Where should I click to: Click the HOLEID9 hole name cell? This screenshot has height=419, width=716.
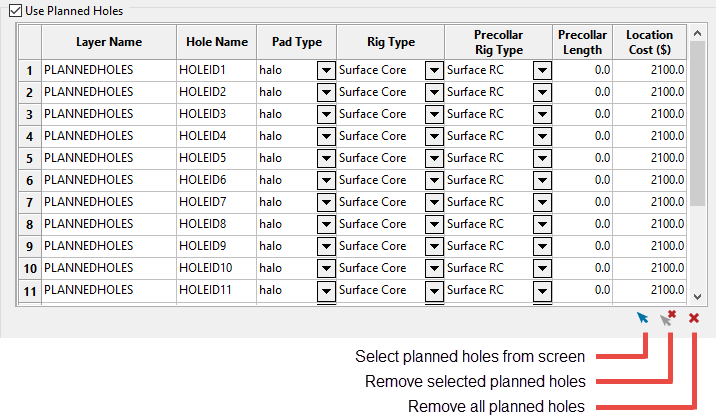(x=216, y=246)
